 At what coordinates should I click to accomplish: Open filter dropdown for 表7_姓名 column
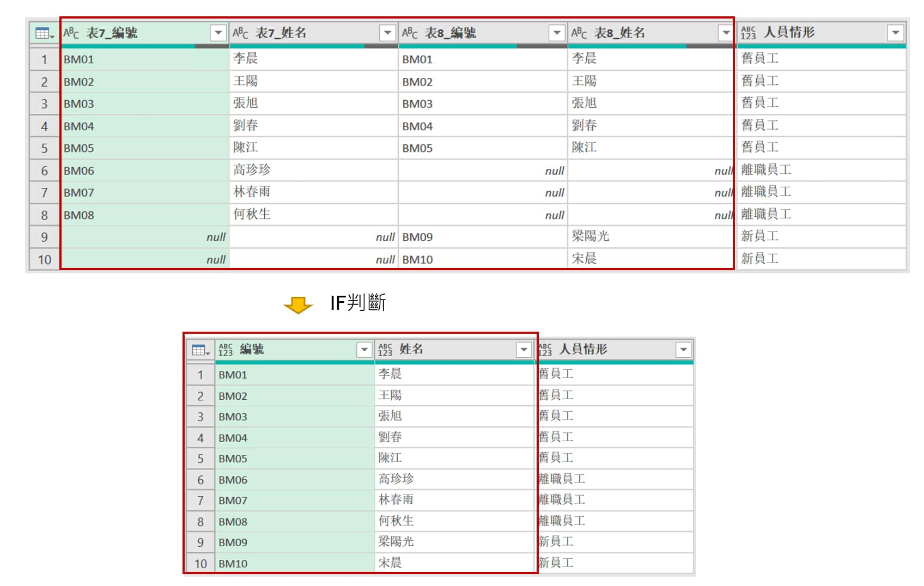pos(387,33)
